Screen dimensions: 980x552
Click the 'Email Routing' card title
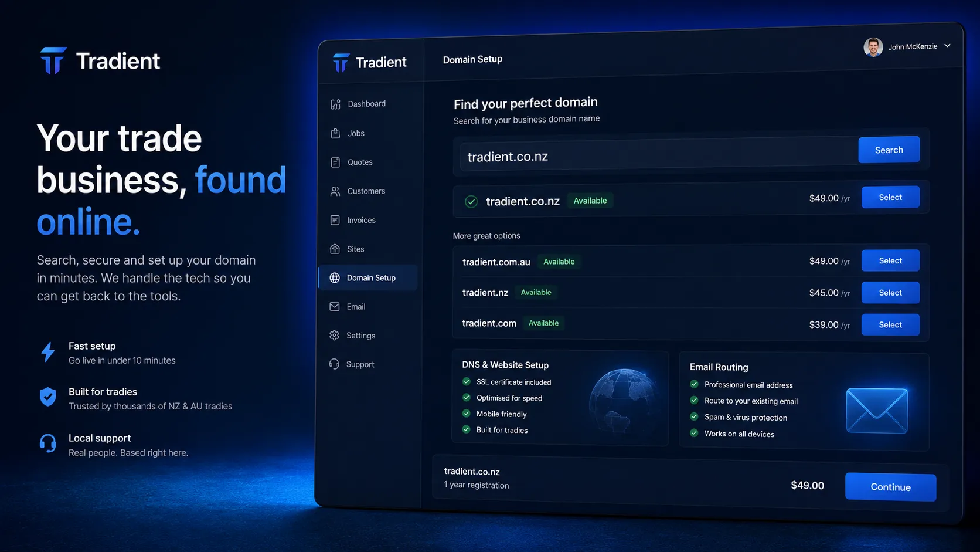click(x=719, y=367)
